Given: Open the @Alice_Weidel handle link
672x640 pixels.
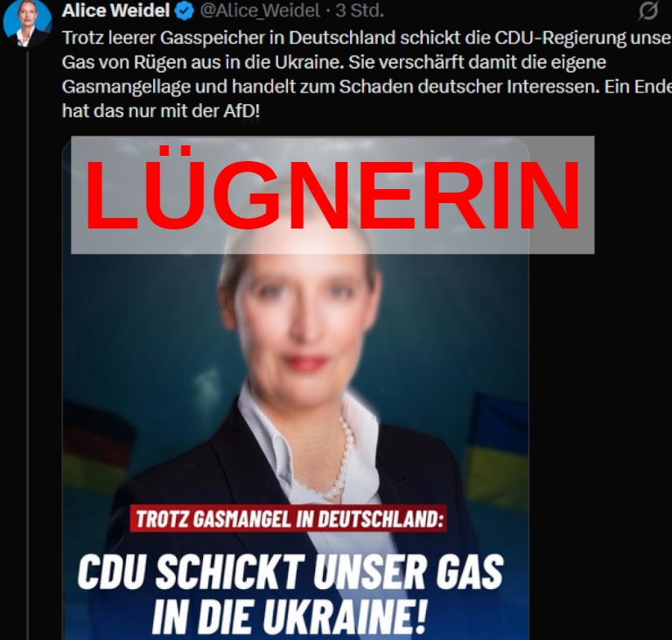Looking at the screenshot, I should pos(260,11).
